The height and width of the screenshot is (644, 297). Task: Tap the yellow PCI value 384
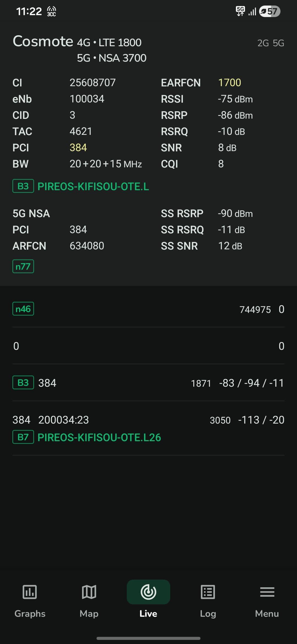[78, 148]
